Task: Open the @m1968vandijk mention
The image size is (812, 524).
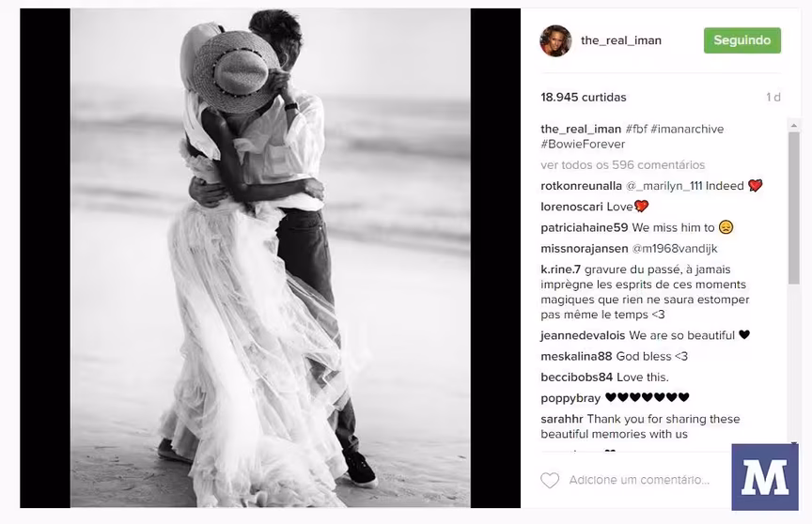Action: pyautogui.click(x=674, y=248)
